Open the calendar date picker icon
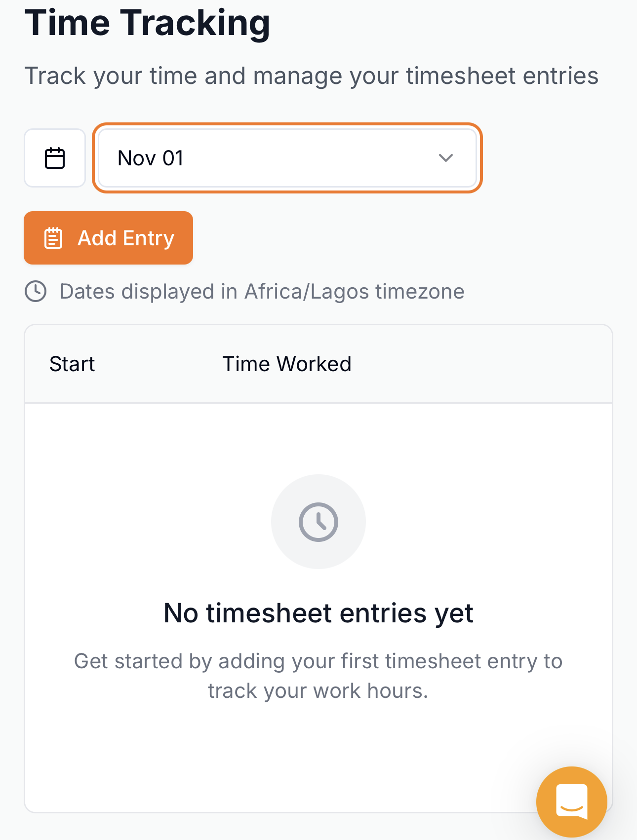The image size is (637, 840). 55,158
